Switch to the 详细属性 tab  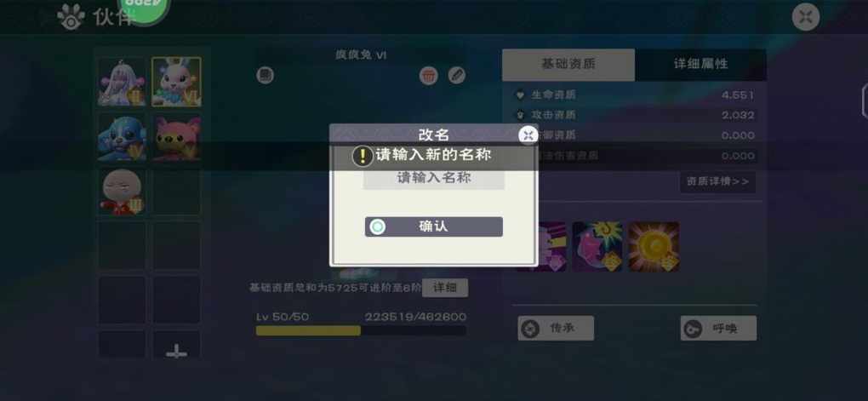pos(701,64)
